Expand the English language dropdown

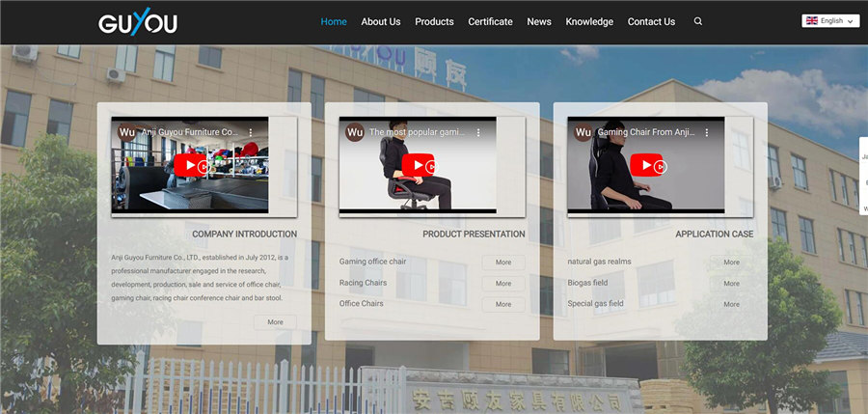pos(830,20)
